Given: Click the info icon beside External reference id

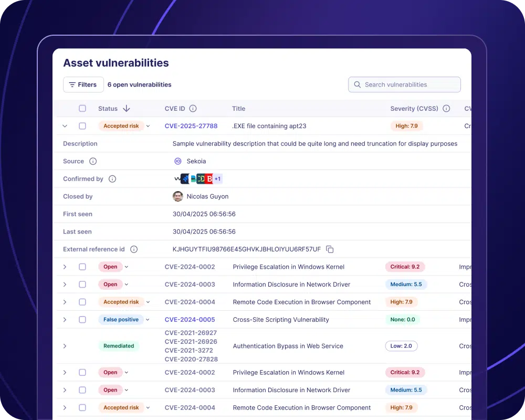Looking at the screenshot, I should tap(134, 249).
